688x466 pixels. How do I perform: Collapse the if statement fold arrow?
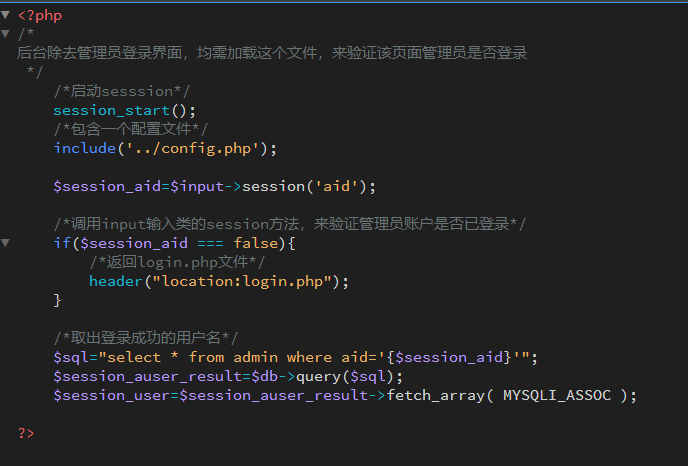coord(5,242)
